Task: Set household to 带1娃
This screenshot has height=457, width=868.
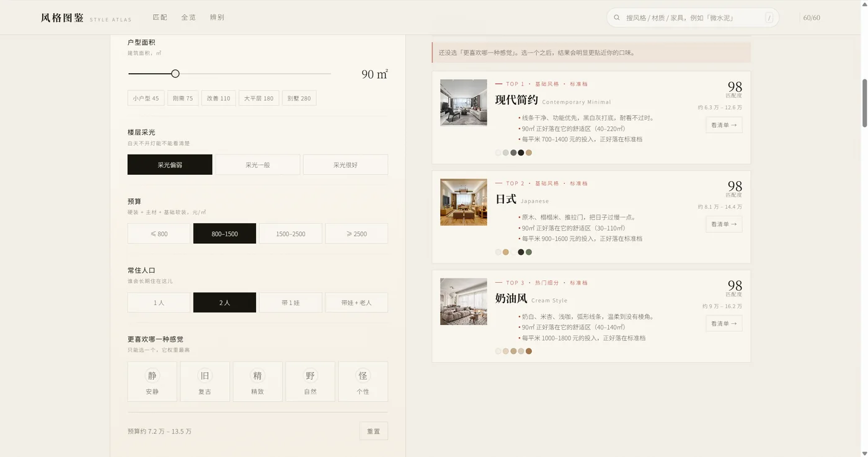Action: click(291, 303)
